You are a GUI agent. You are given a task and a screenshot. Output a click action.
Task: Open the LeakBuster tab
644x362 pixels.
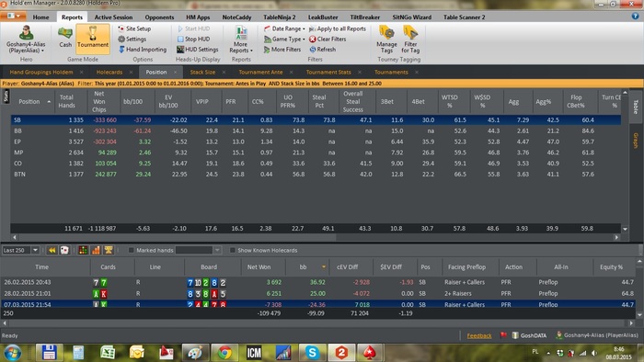(x=323, y=17)
